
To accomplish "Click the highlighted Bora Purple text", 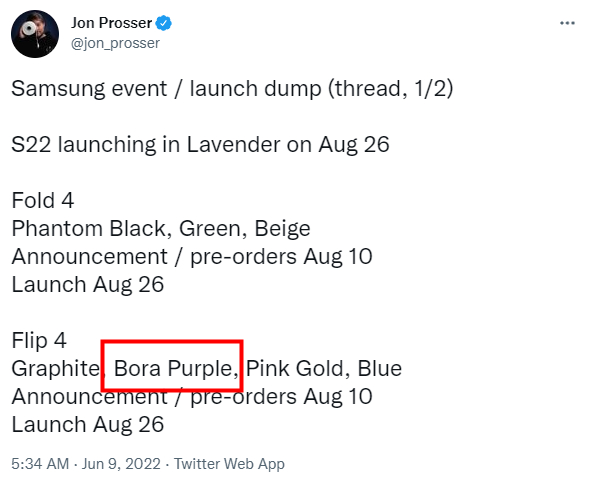I will pyautogui.click(x=173, y=369).
